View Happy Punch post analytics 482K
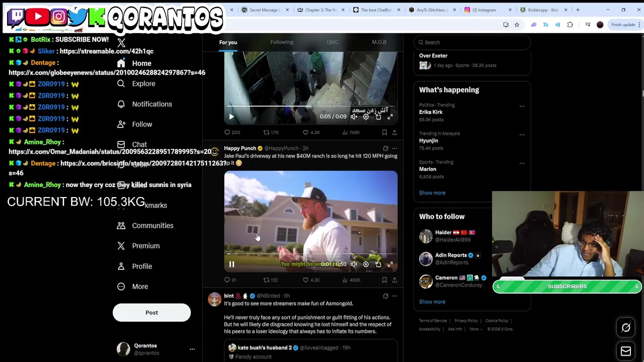 351,280
